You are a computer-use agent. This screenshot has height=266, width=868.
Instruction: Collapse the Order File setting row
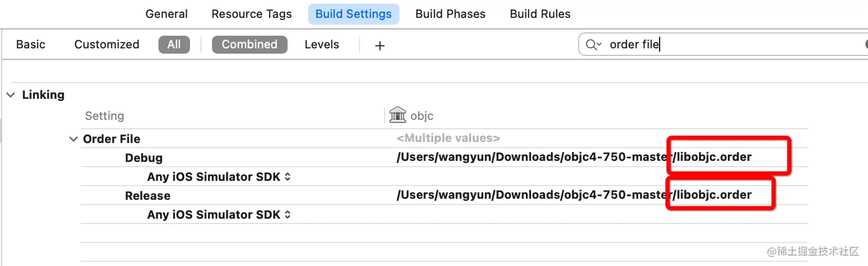73,139
